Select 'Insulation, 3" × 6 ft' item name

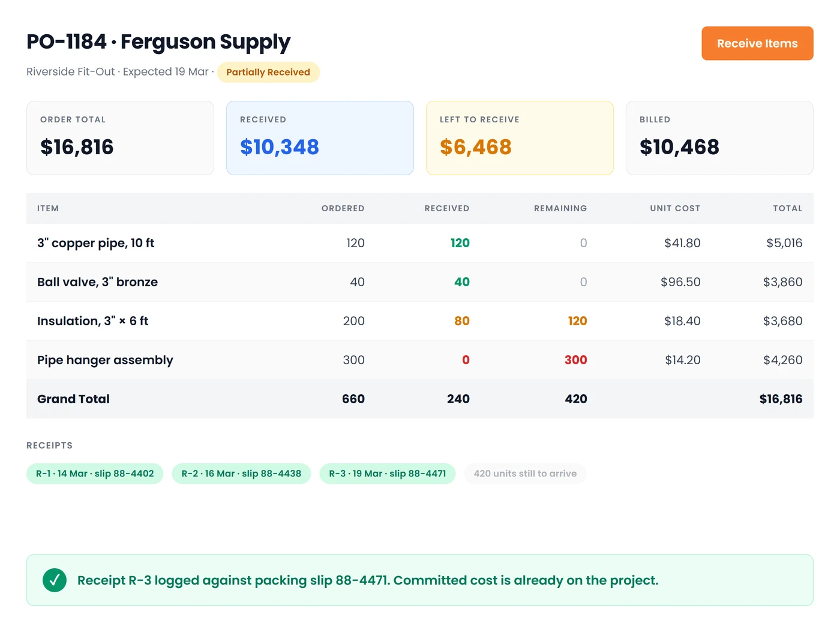(93, 321)
